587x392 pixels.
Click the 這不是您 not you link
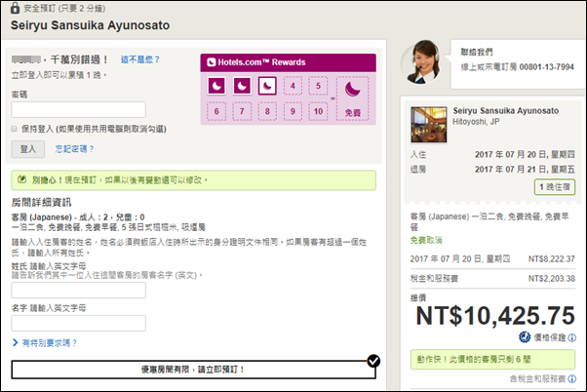coord(140,59)
